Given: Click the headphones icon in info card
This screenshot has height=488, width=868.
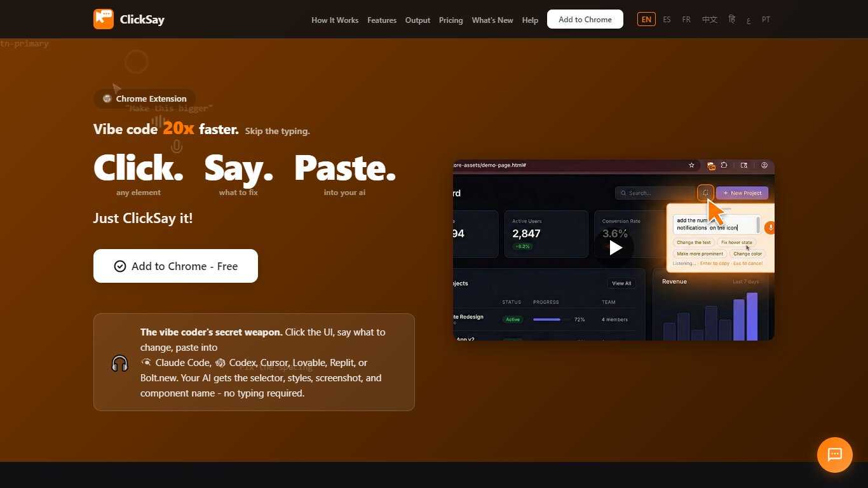Looking at the screenshot, I should pyautogui.click(x=120, y=363).
